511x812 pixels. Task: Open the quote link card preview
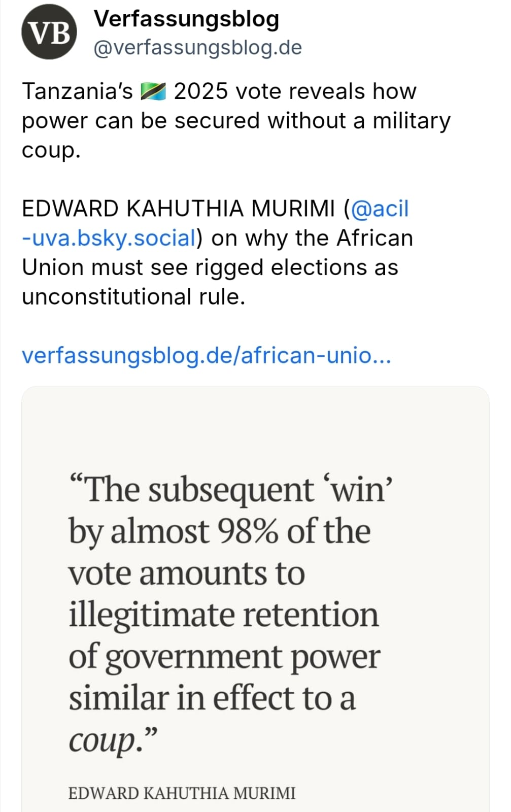255,599
